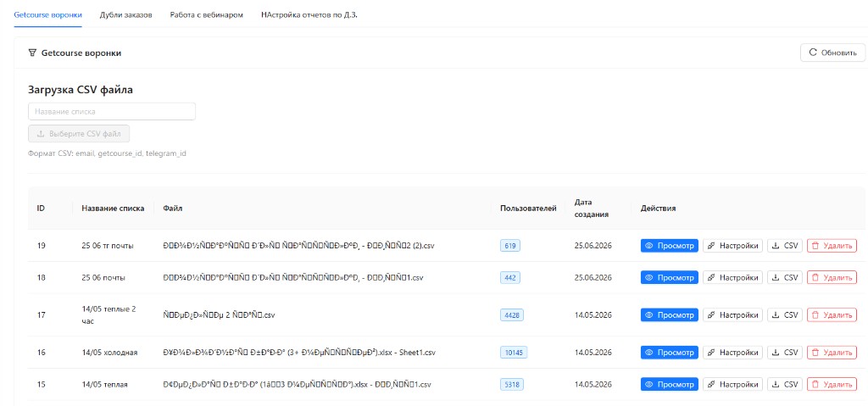Click the 442 users badge

[x=509, y=277]
